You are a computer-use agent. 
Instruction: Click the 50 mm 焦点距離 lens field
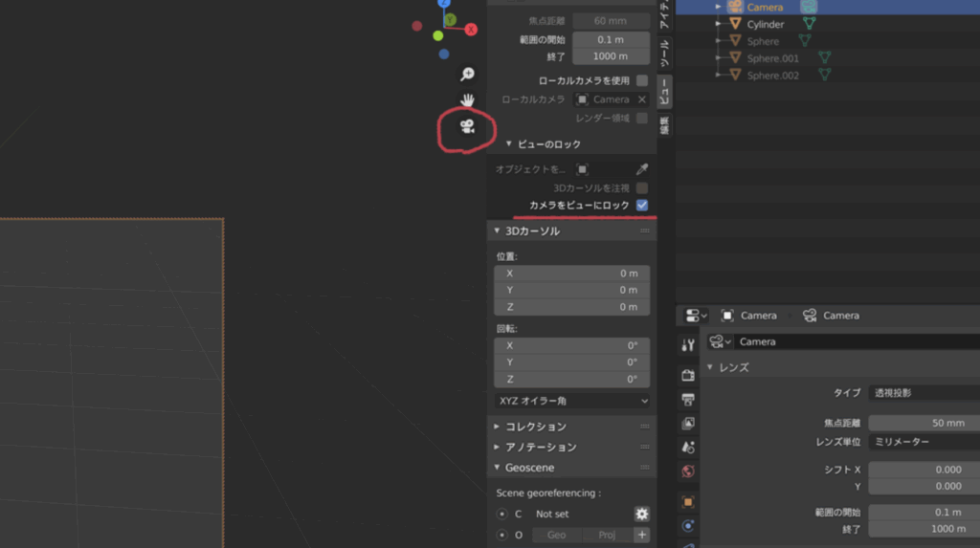point(924,423)
